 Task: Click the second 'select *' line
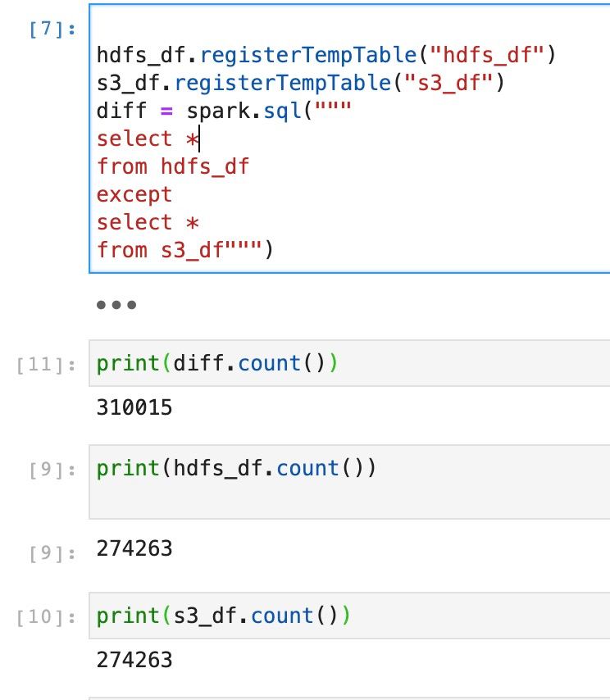[x=148, y=223]
